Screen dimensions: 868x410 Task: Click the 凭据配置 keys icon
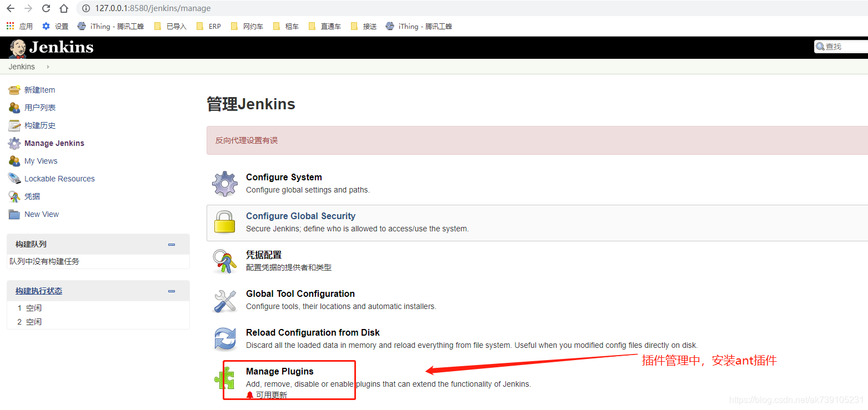coord(225,261)
